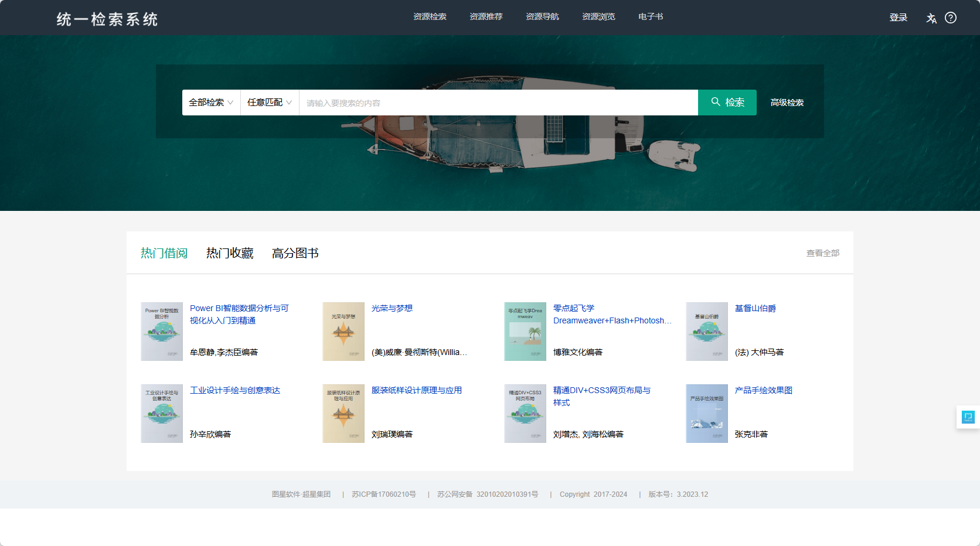
Task: Click the 检索 search button
Action: (x=727, y=103)
